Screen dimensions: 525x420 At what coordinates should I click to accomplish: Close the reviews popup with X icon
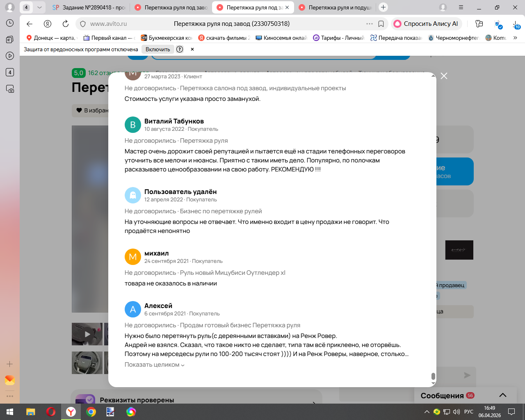(444, 76)
